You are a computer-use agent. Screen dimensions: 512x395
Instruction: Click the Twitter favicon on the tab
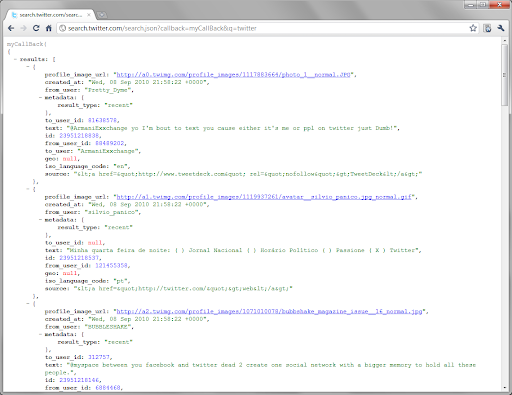click(14, 15)
